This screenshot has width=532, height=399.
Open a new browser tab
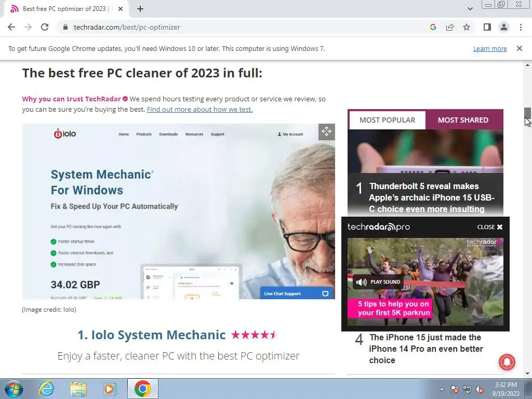(x=140, y=9)
